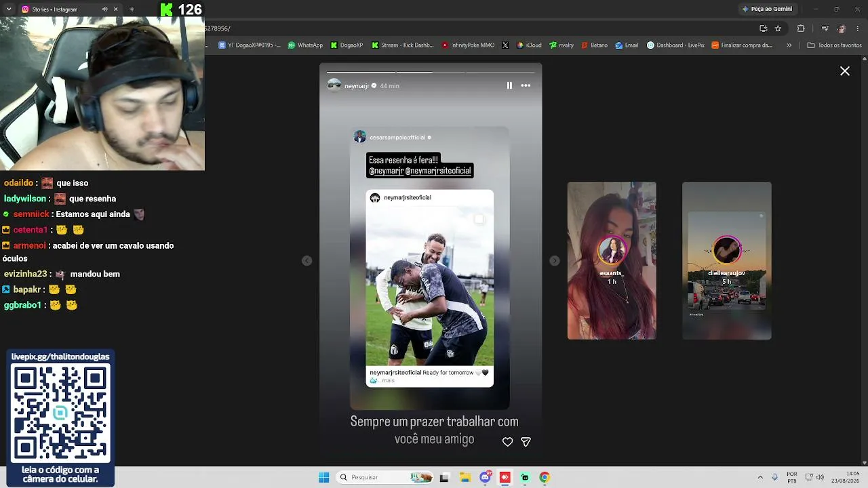868x488 pixels.
Task: Jump to the first story progress segment
Action: [x=361, y=72]
